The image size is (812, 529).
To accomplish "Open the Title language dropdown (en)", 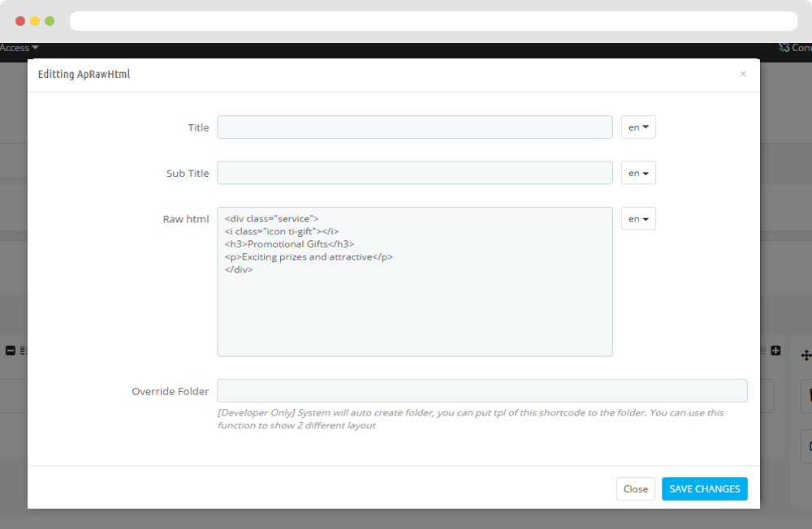I will [x=638, y=127].
